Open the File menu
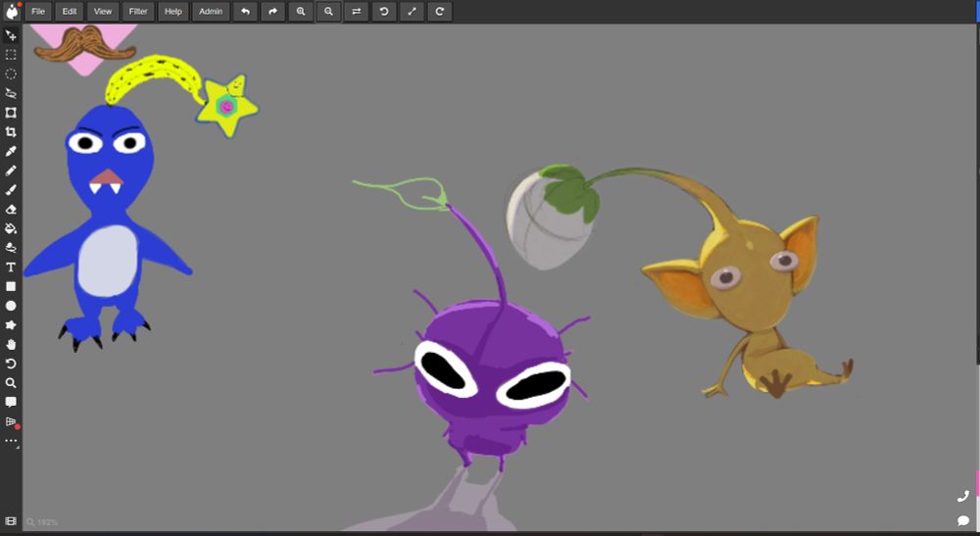 [x=38, y=11]
